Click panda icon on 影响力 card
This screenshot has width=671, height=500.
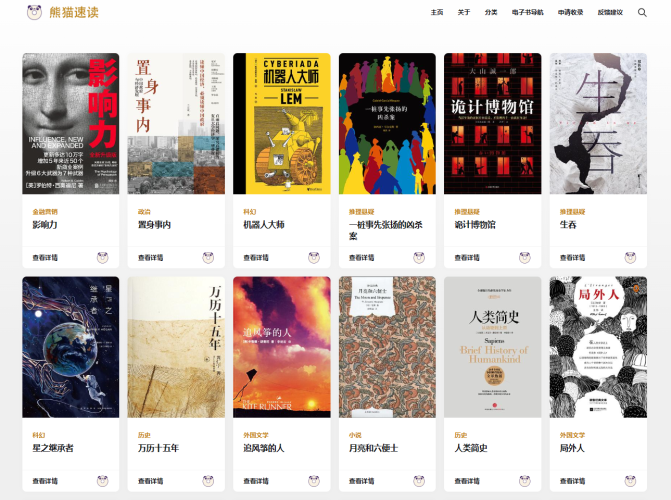[102, 257]
